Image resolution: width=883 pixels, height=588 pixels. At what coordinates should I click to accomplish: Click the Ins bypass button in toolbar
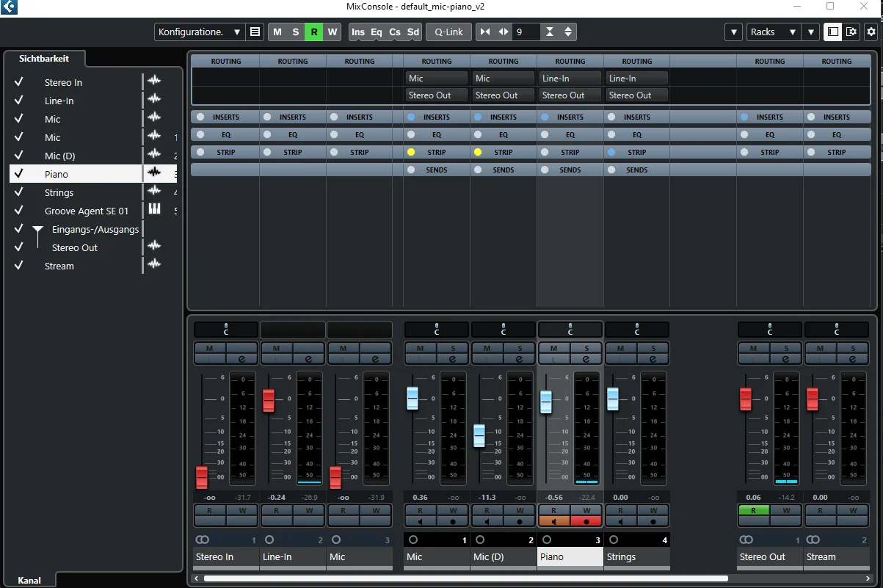(358, 32)
